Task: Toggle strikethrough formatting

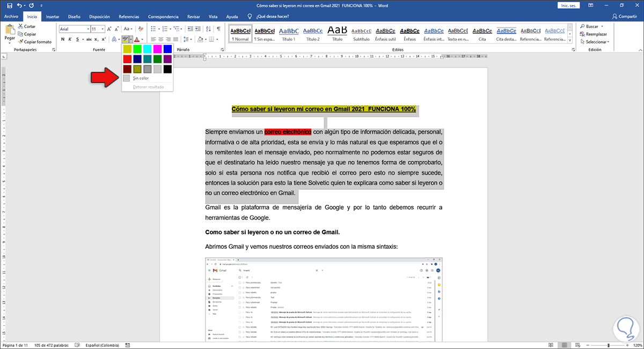Action: click(90, 39)
